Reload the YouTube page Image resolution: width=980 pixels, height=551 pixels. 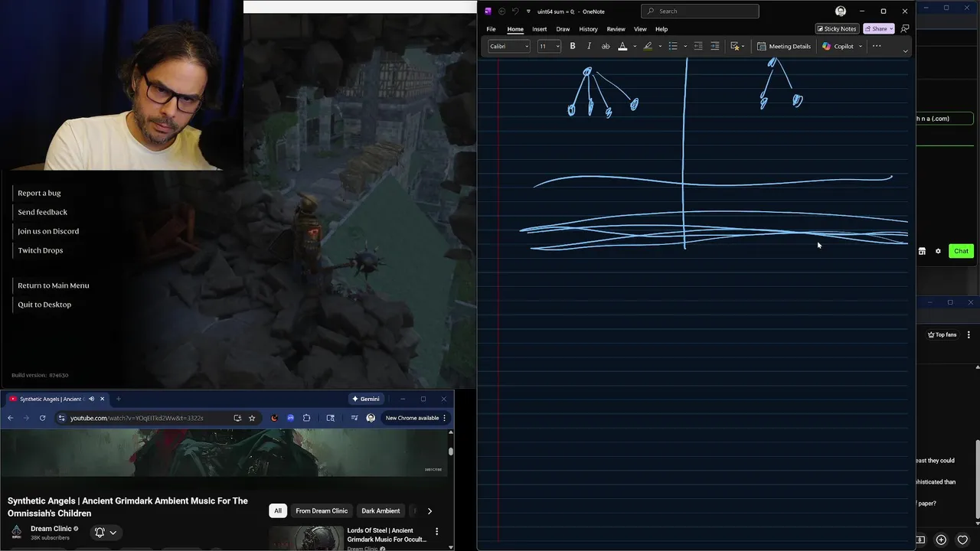[x=42, y=418]
